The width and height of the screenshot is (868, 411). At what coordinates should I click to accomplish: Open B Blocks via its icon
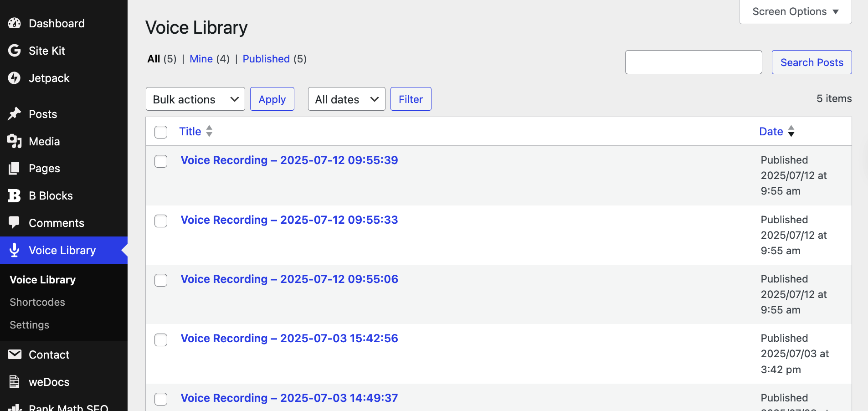pyautogui.click(x=15, y=195)
